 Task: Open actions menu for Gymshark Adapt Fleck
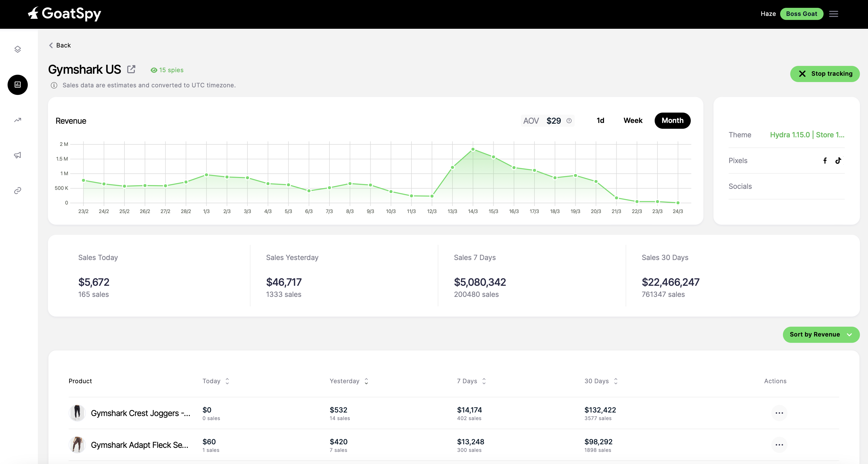[779, 445]
